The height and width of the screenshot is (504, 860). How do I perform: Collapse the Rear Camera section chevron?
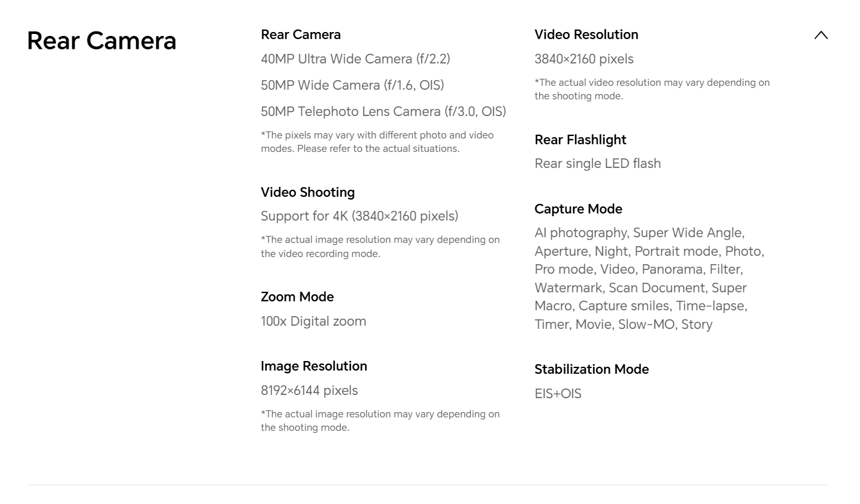tap(821, 35)
